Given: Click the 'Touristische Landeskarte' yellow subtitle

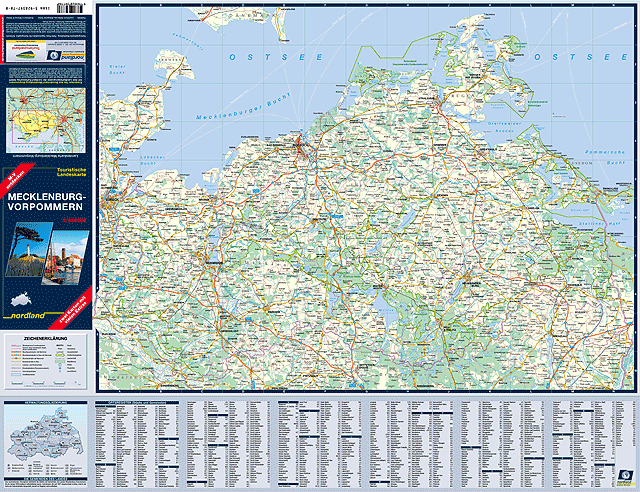Looking at the screenshot, I should (71, 172).
